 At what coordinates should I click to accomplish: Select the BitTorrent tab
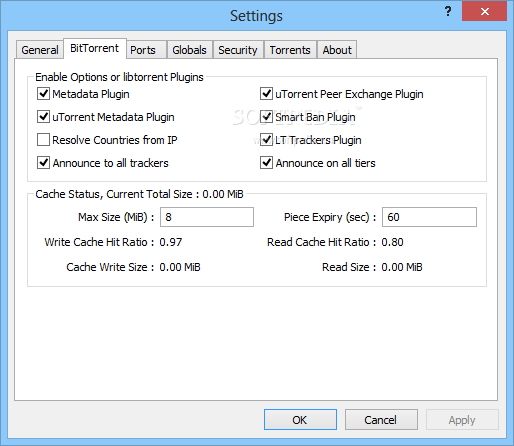coord(95,48)
